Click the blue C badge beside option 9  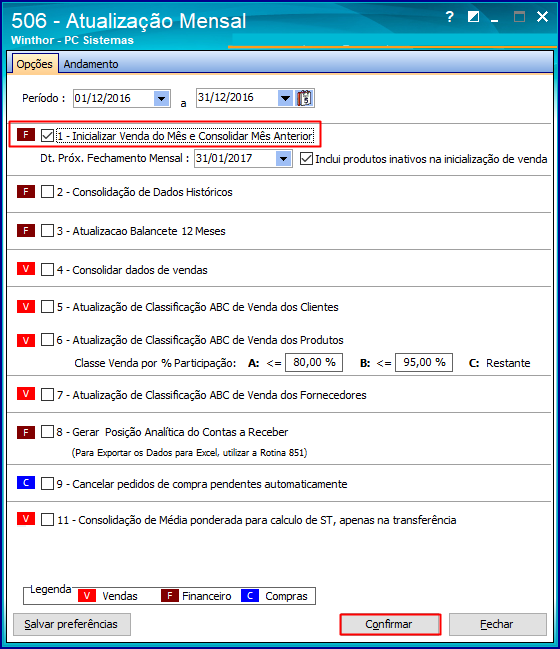tap(26, 483)
